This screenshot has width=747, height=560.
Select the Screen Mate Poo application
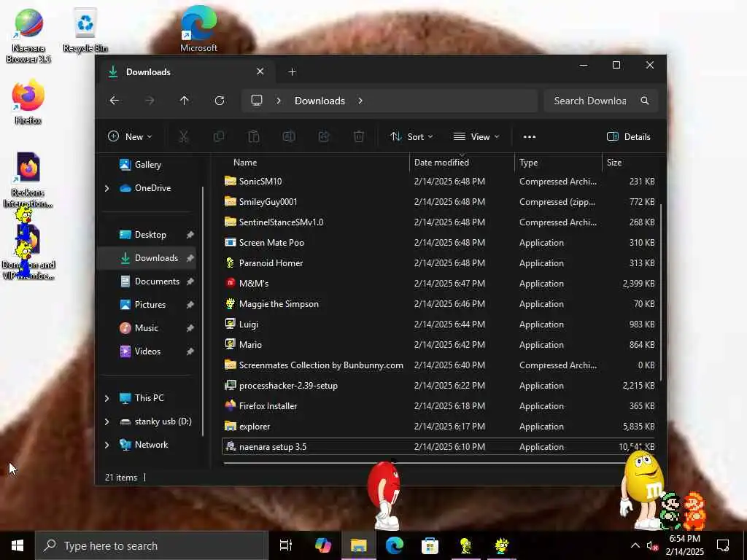438,243
